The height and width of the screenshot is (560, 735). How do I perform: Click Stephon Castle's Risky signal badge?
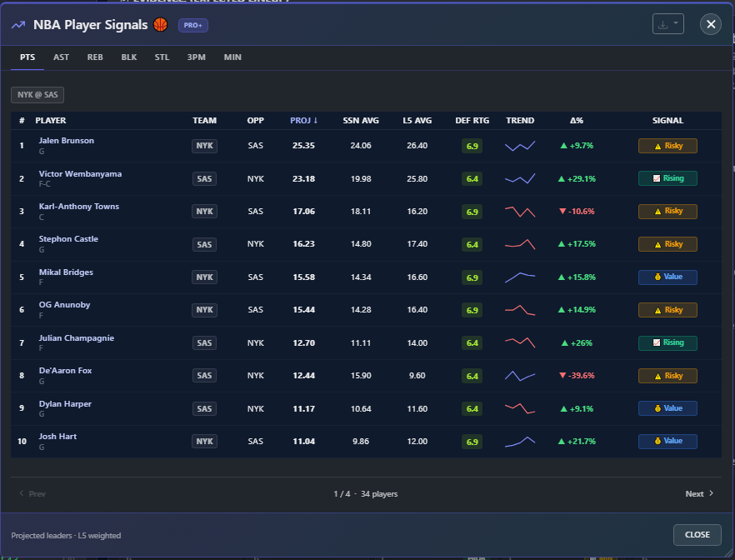click(x=667, y=244)
